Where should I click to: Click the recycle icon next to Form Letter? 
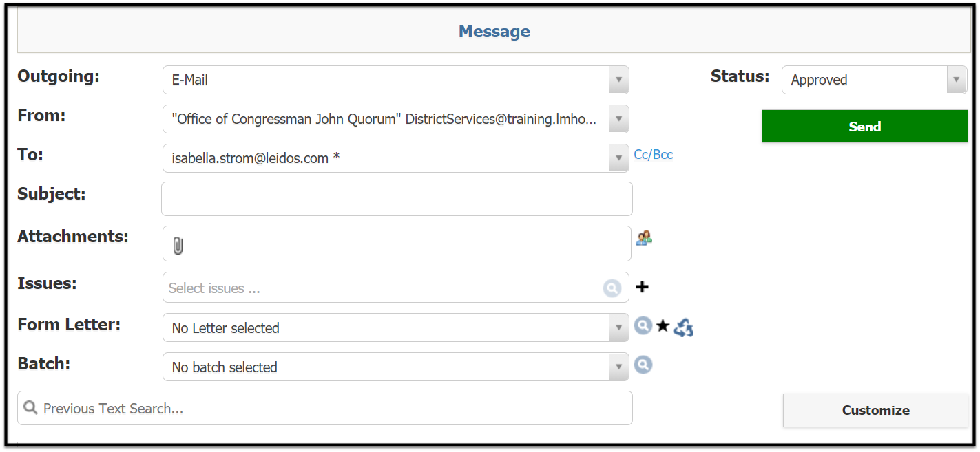coord(682,327)
